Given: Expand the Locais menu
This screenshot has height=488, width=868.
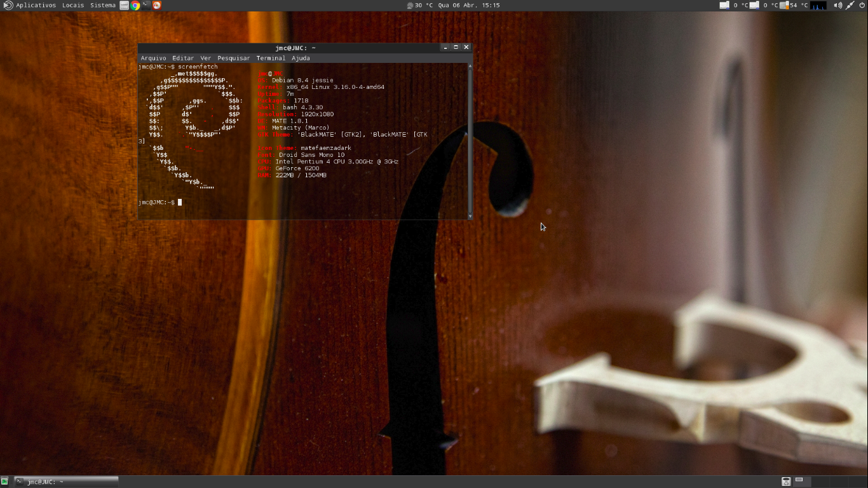Looking at the screenshot, I should click(73, 5).
